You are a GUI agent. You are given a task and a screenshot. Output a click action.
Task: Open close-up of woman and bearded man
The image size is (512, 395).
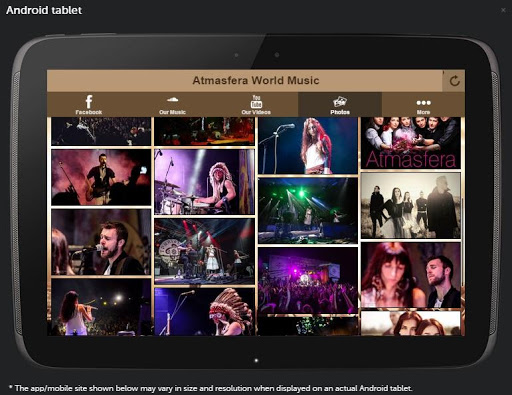[411, 275]
